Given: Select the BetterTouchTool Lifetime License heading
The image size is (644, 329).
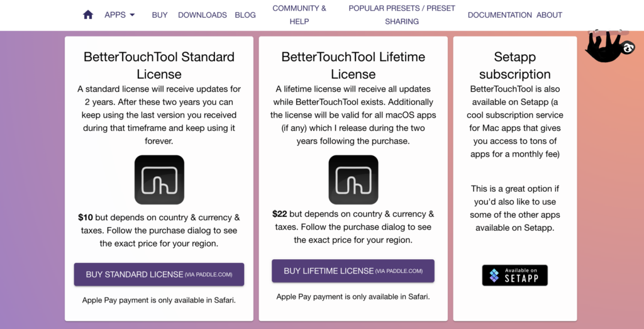Looking at the screenshot, I should click(x=353, y=65).
